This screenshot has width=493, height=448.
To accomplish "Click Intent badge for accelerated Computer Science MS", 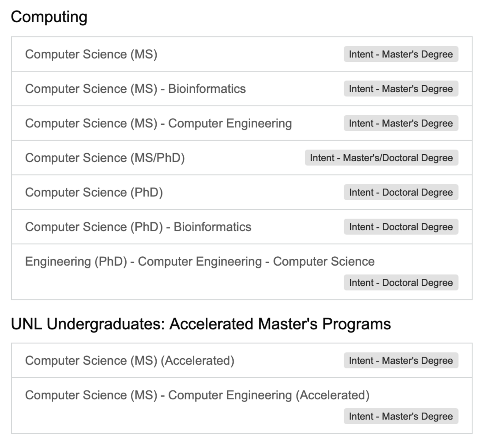I will click(401, 360).
